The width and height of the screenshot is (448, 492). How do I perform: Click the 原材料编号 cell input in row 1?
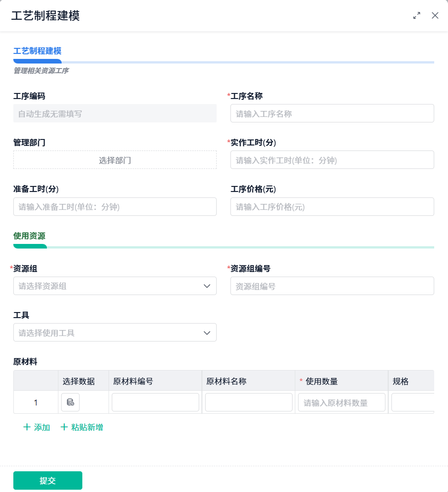tap(155, 402)
